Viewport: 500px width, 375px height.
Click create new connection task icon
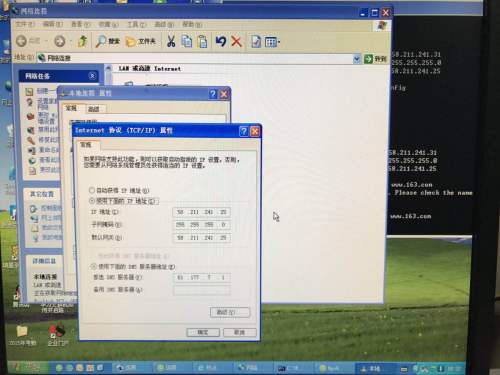[x=29, y=92]
